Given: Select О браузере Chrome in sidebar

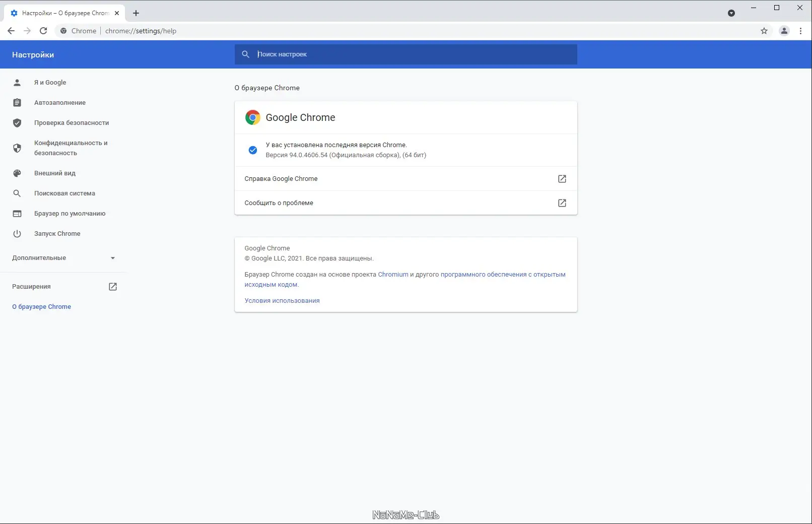Looking at the screenshot, I should [x=41, y=306].
